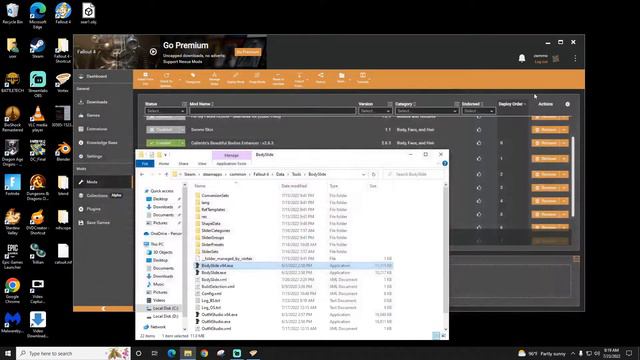Open the Home ribbon tab
This screenshot has height=360, width=640.
coord(164,164)
